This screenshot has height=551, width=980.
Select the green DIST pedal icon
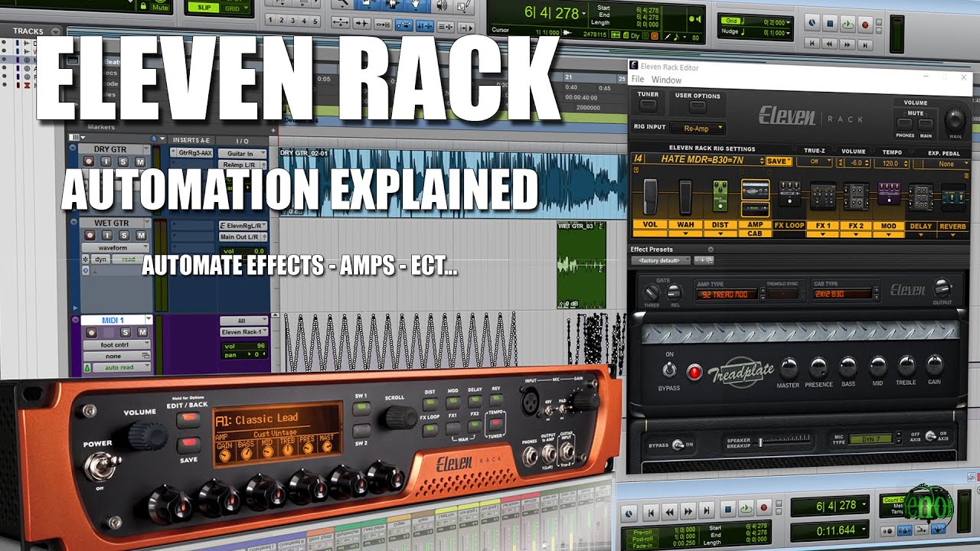tap(720, 197)
